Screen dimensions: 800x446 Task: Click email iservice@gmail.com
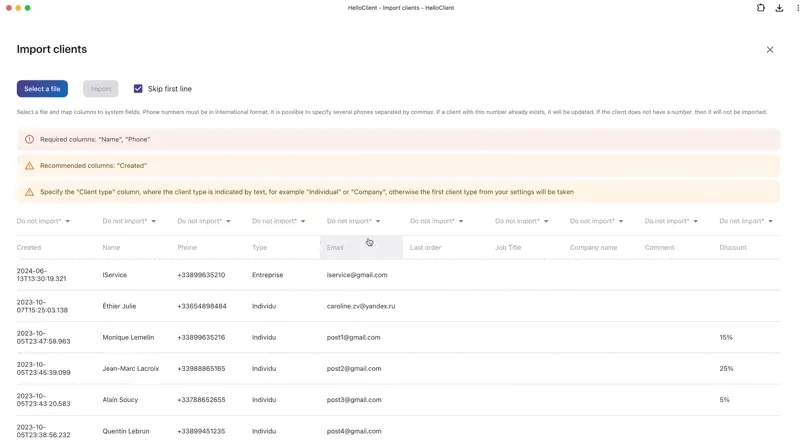point(357,275)
